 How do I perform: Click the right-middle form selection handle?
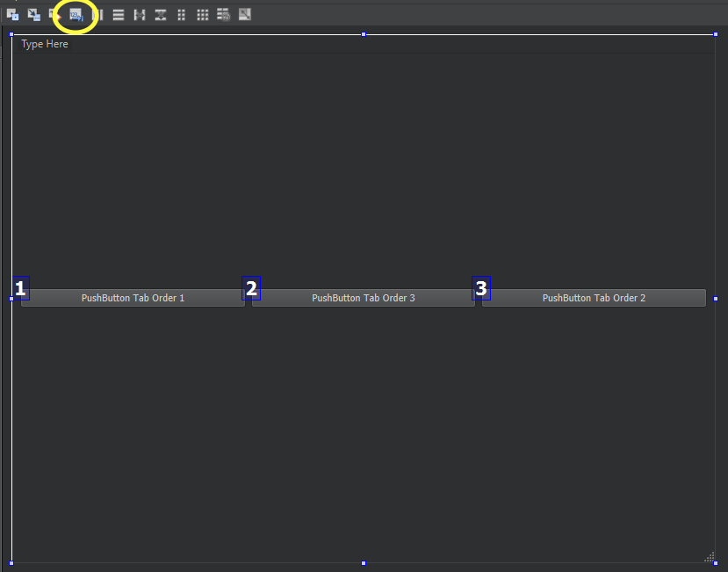click(x=716, y=299)
